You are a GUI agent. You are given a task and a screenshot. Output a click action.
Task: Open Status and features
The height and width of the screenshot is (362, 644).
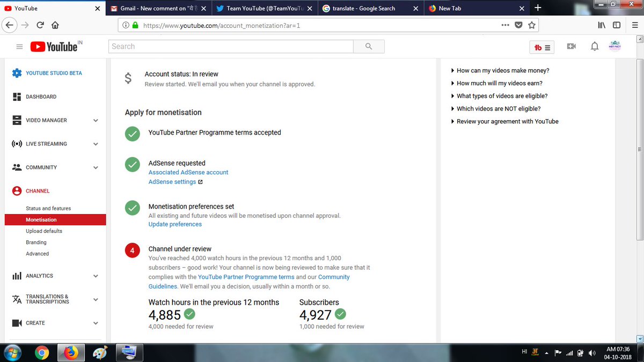coord(48,209)
